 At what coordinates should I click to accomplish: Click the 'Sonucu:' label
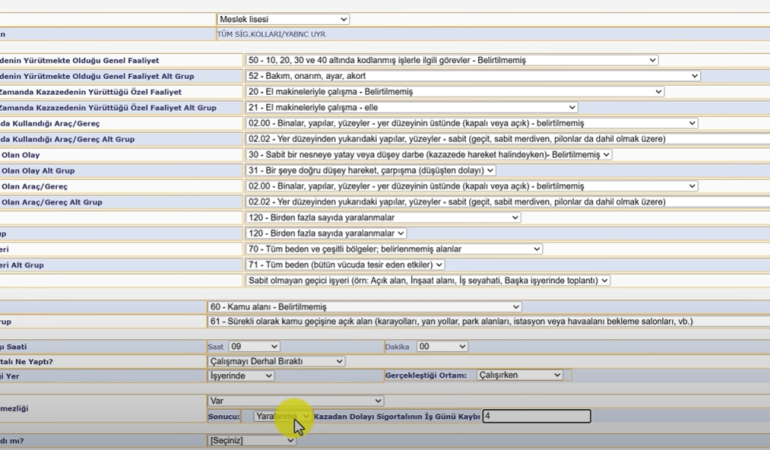click(x=224, y=417)
